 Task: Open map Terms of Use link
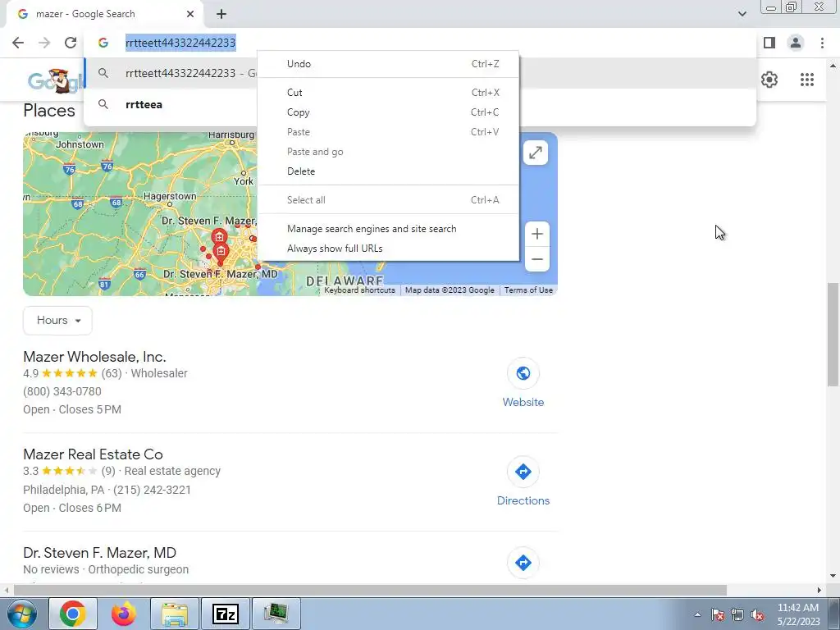[528, 290]
